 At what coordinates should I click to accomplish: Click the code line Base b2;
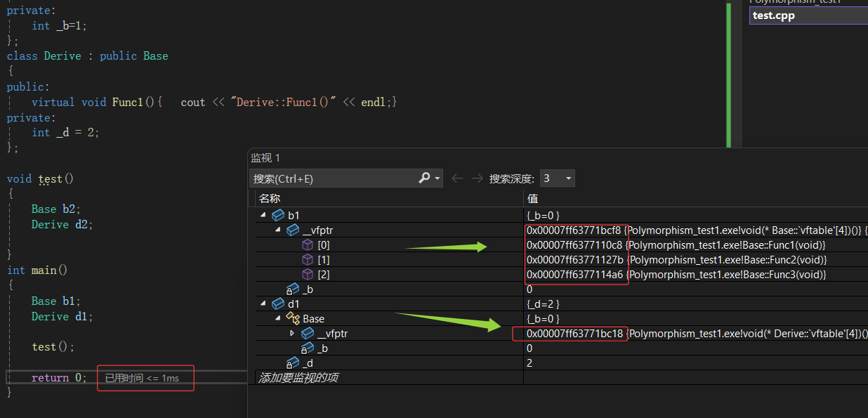pos(56,209)
